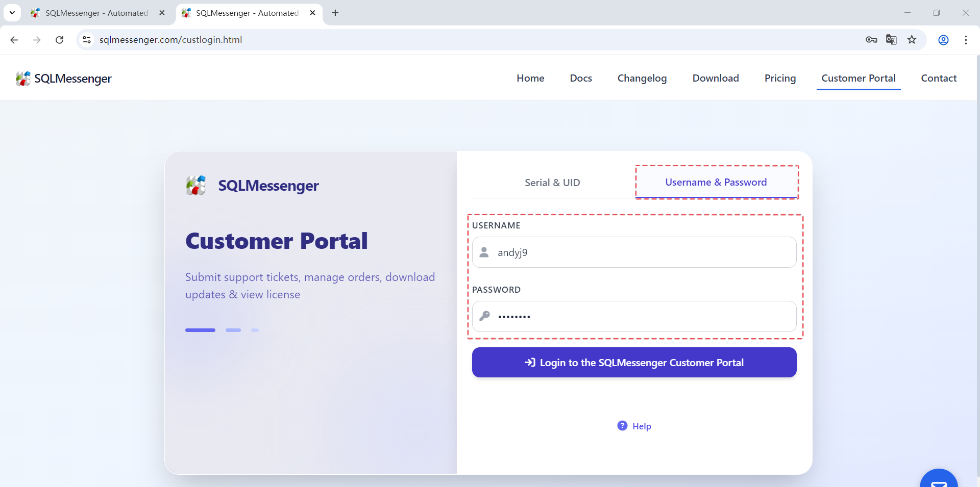This screenshot has height=487, width=980.
Task: Open a new browser tab
Action: point(335,13)
